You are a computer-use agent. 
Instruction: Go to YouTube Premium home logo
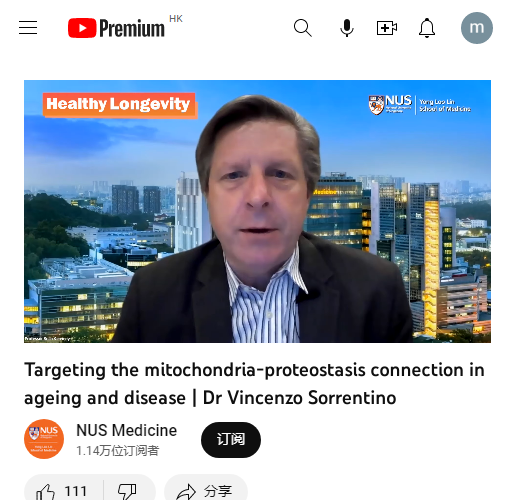click(x=116, y=28)
